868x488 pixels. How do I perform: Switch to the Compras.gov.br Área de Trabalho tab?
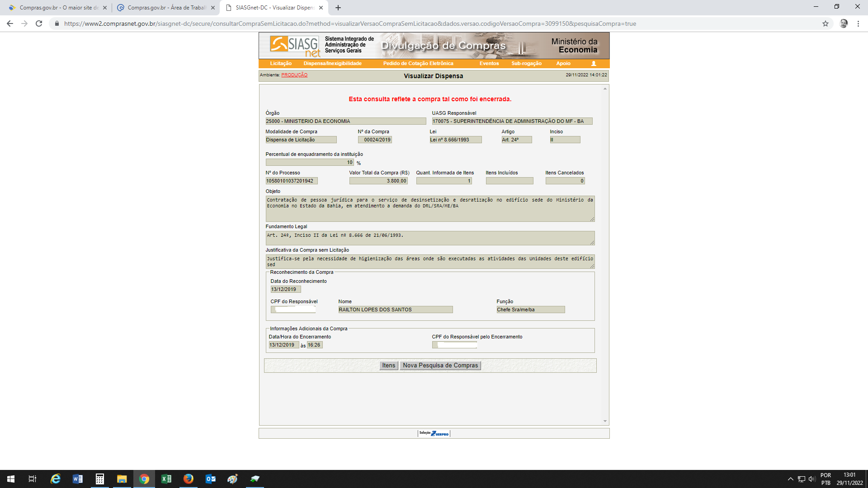click(165, 8)
